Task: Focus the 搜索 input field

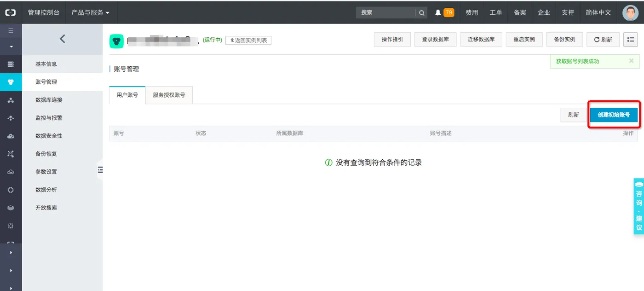Action: (x=386, y=13)
